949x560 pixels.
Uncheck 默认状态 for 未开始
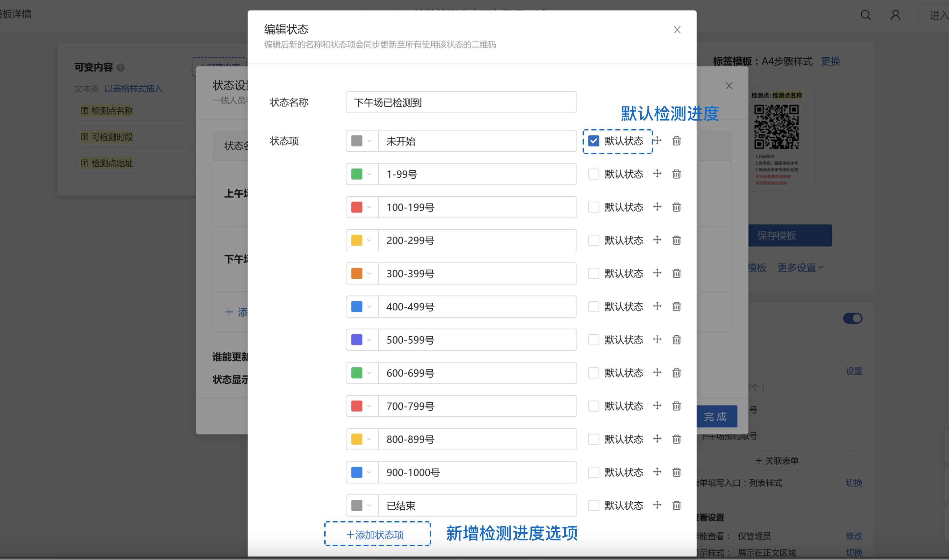coord(593,141)
